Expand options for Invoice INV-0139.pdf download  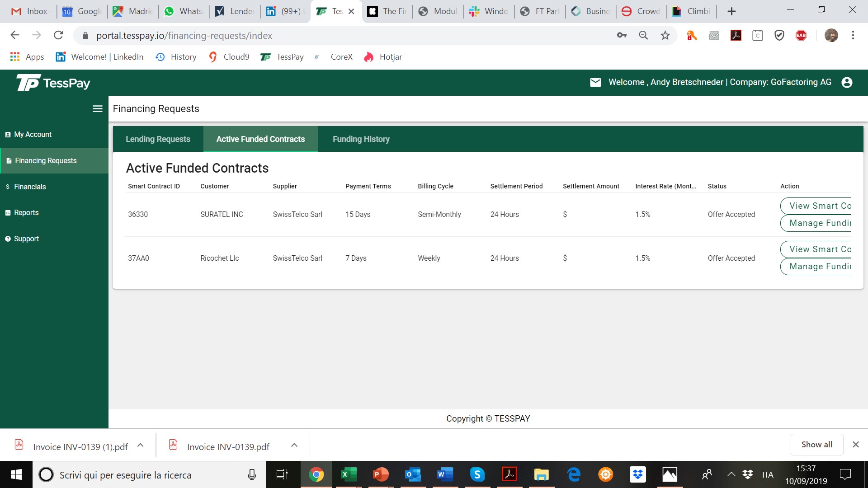(294, 445)
